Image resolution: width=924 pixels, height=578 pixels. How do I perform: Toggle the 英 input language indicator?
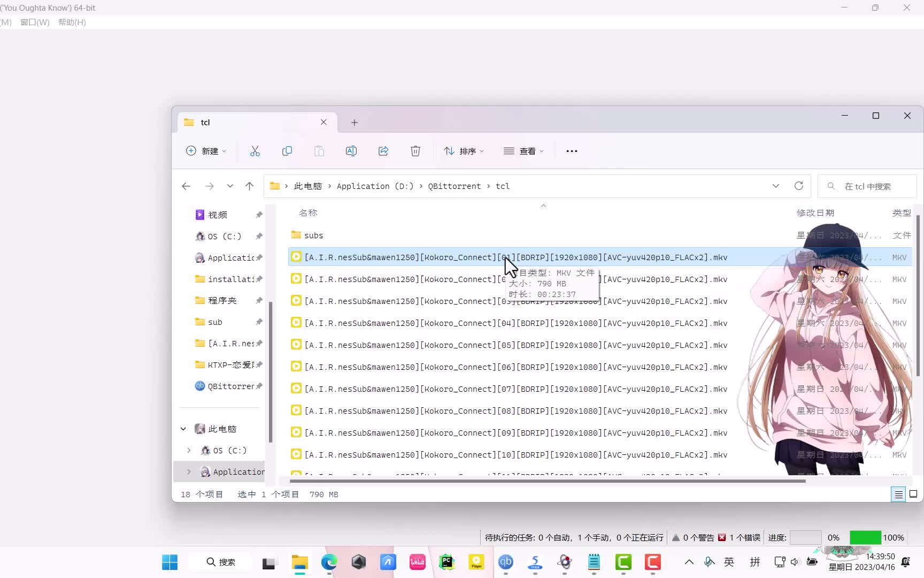[729, 562]
